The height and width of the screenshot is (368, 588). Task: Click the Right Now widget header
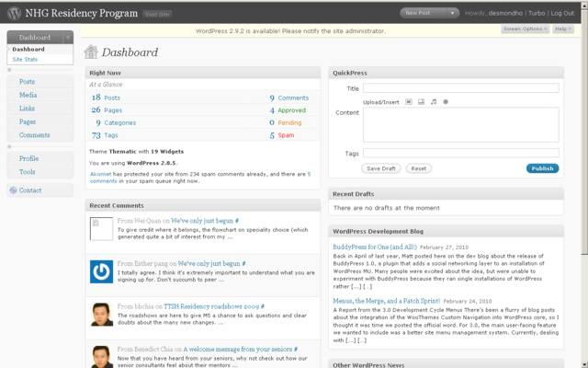pyautogui.click(x=203, y=73)
